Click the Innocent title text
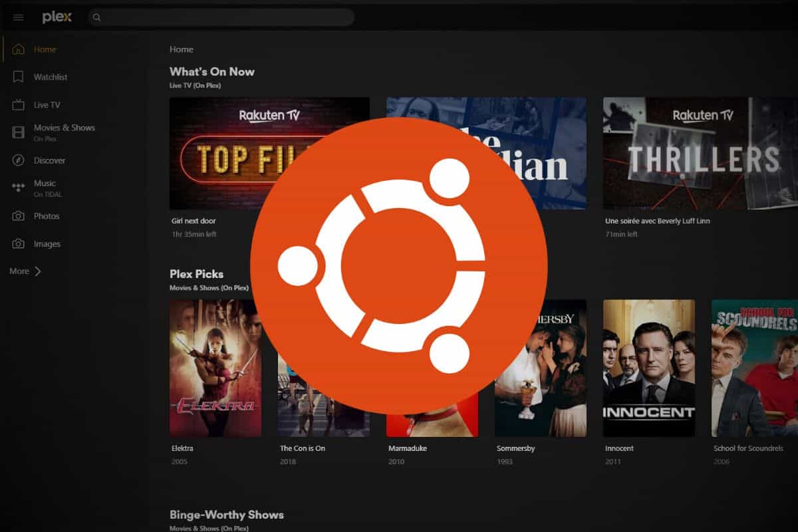 point(619,448)
